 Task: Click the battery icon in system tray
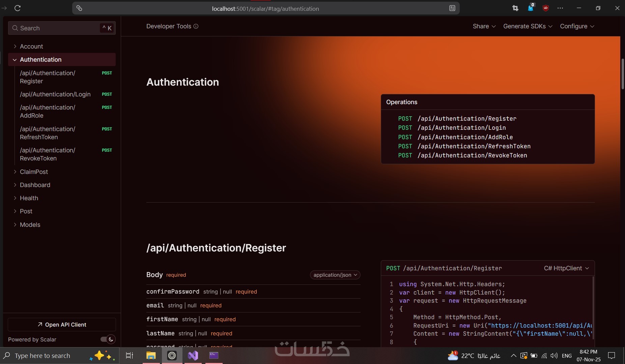(534, 356)
